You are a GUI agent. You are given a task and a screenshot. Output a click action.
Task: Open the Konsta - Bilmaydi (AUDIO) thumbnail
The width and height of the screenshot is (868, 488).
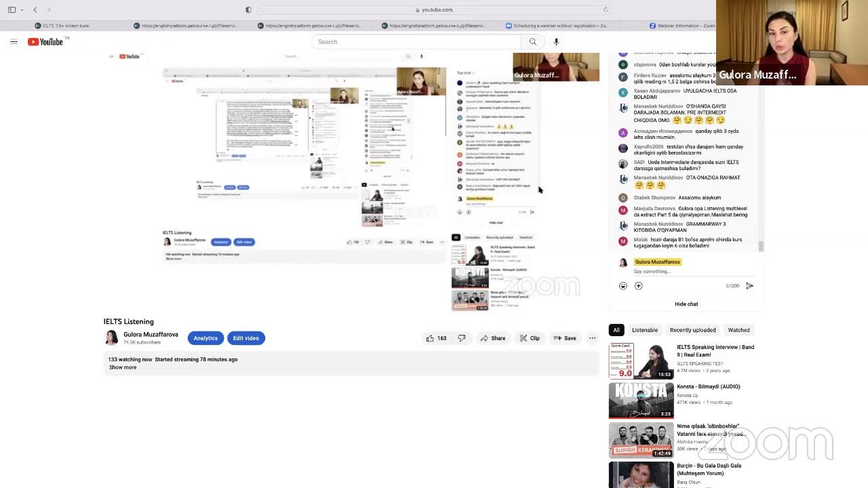point(641,400)
